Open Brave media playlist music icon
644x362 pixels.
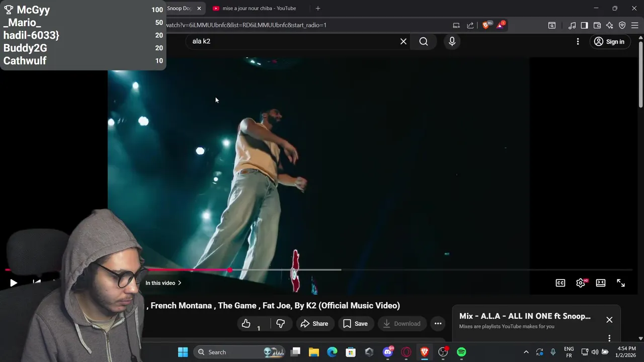coord(572,25)
